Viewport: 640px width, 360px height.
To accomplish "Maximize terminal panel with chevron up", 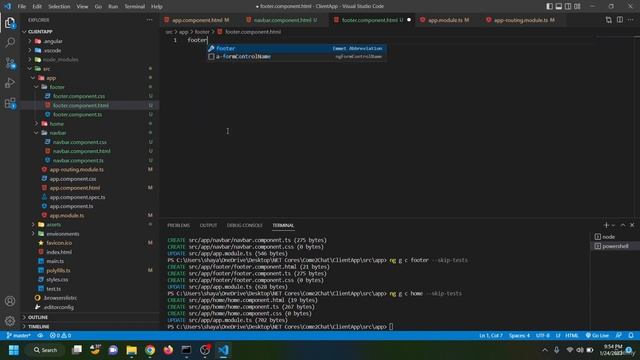I will click(623, 225).
